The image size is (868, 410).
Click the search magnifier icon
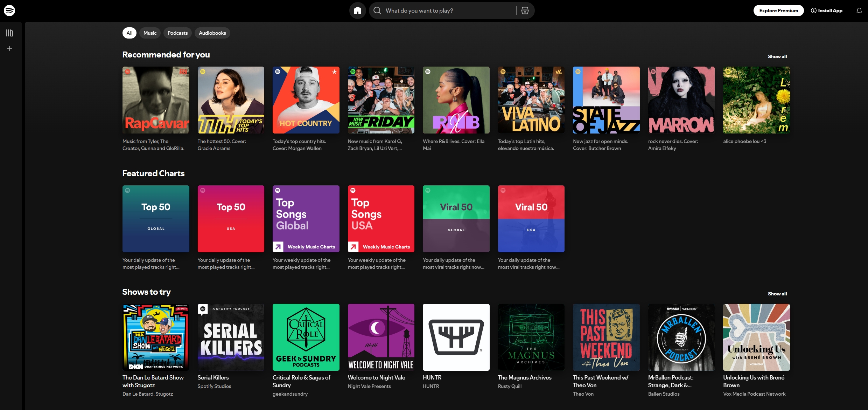(377, 11)
